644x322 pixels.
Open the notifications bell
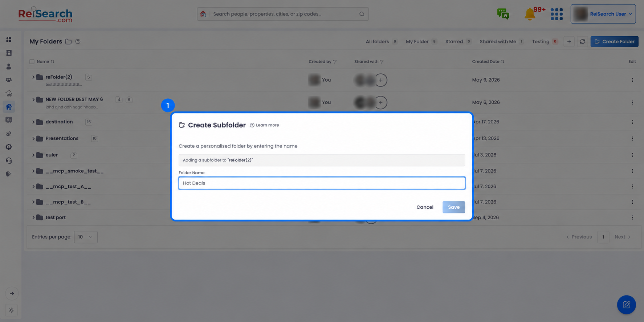(530, 14)
